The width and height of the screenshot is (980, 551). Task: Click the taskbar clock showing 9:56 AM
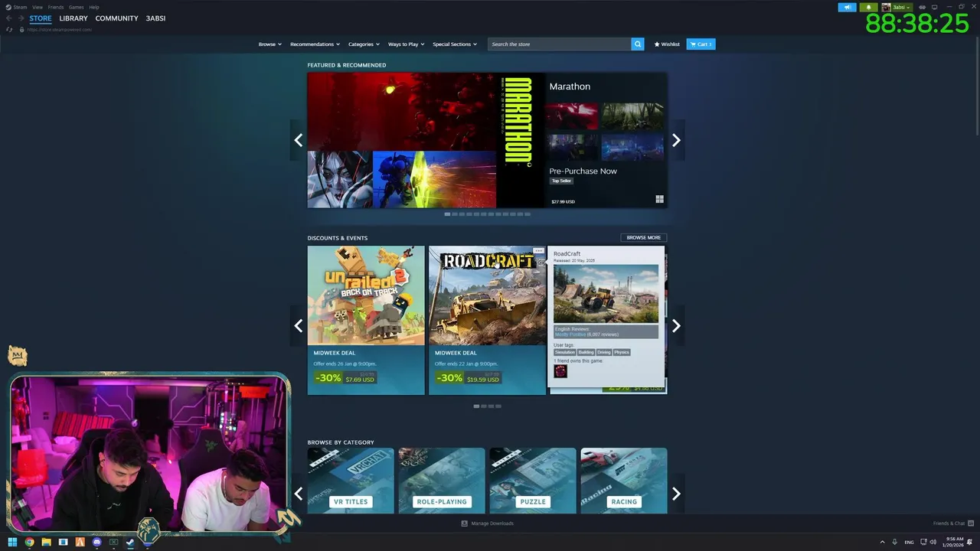click(954, 543)
